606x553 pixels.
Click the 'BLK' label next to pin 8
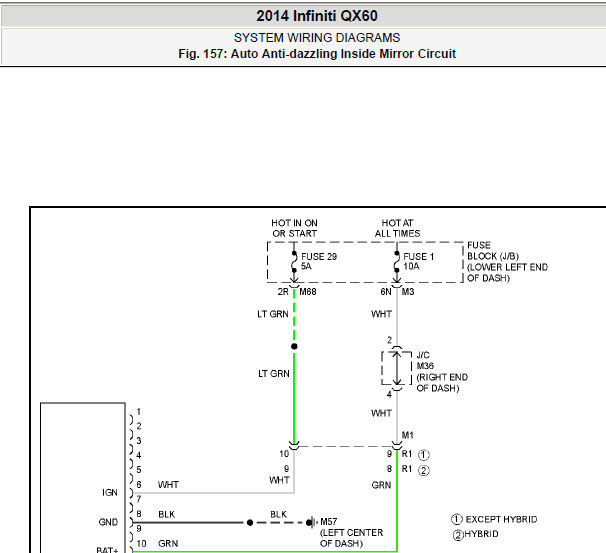click(167, 514)
